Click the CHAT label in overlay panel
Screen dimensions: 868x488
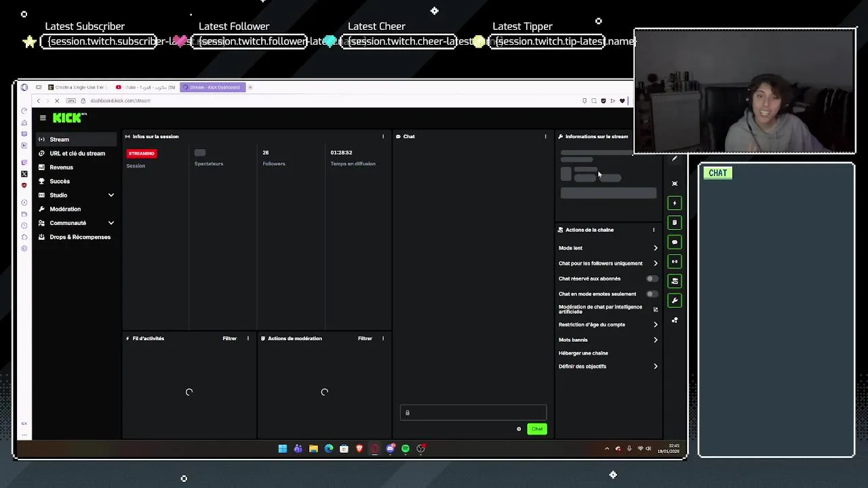pos(717,173)
